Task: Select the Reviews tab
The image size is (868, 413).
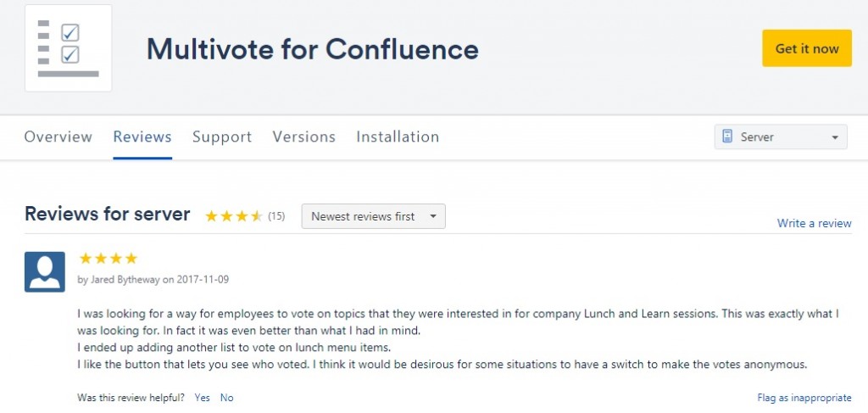Action: (x=142, y=137)
